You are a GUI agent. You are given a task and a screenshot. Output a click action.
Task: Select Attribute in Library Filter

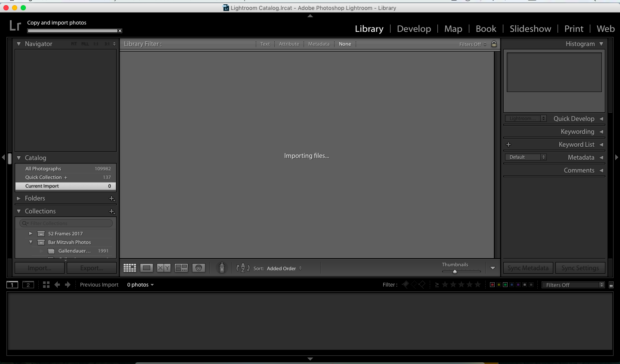point(289,44)
